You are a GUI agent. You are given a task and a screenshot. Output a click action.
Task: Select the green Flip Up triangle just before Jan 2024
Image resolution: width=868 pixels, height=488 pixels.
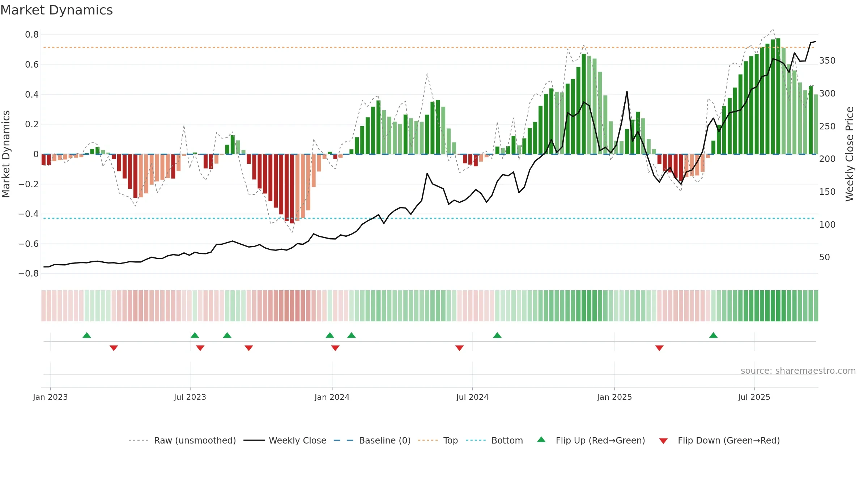tap(330, 335)
